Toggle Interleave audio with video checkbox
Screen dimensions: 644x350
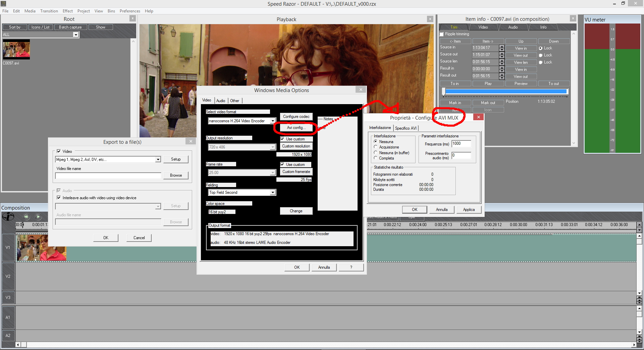59,198
